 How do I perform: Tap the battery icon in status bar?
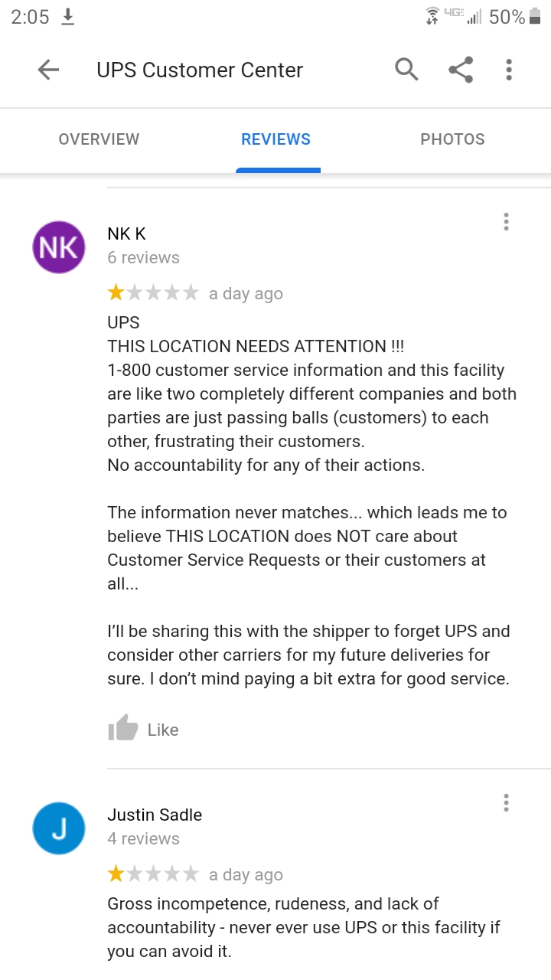534,17
